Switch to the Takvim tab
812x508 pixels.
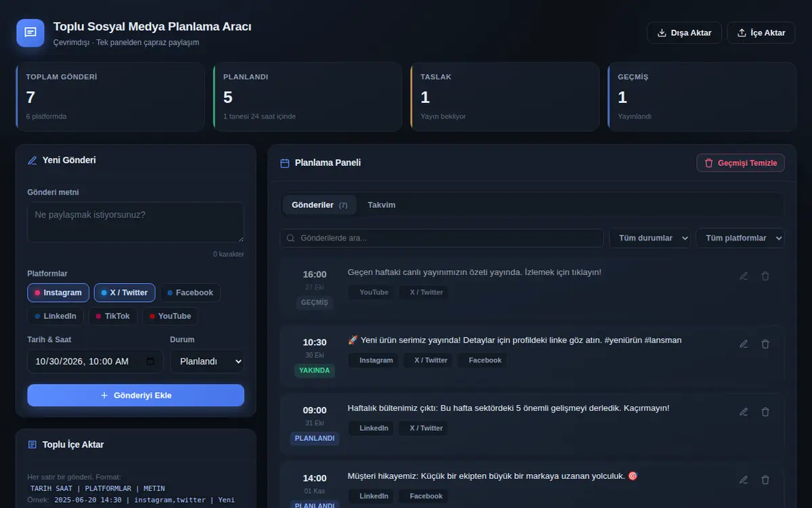coord(382,205)
